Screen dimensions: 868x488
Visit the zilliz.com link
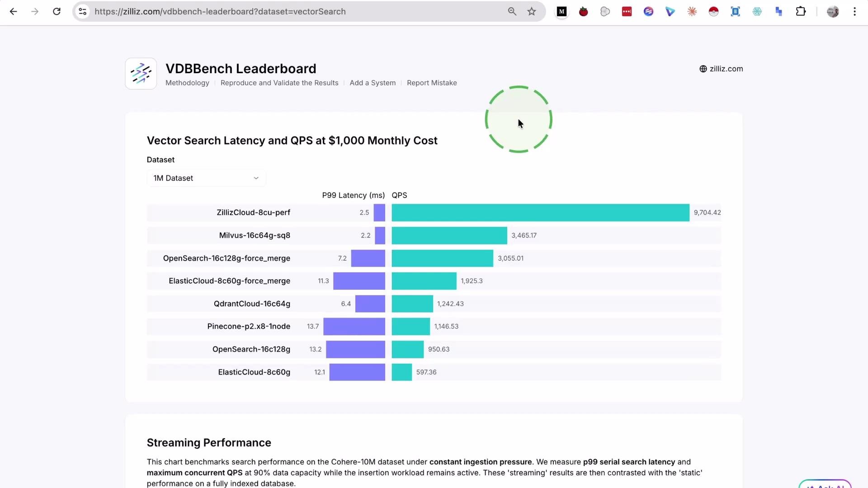(x=726, y=69)
